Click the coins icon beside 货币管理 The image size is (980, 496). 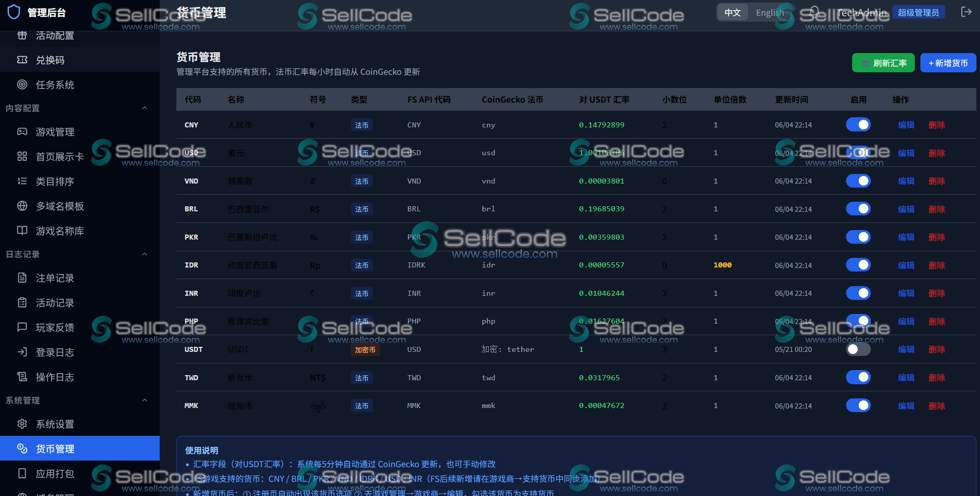pyautogui.click(x=22, y=448)
